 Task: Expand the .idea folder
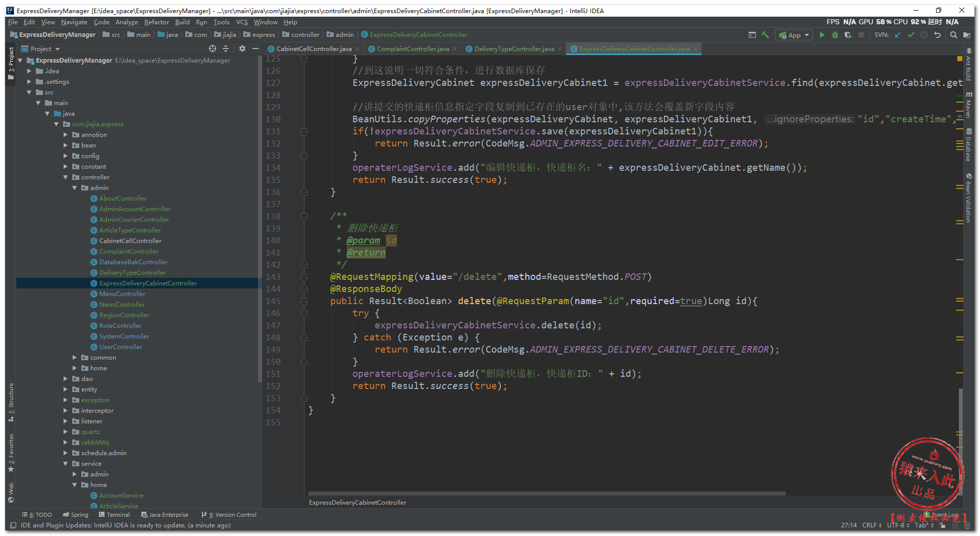click(29, 71)
